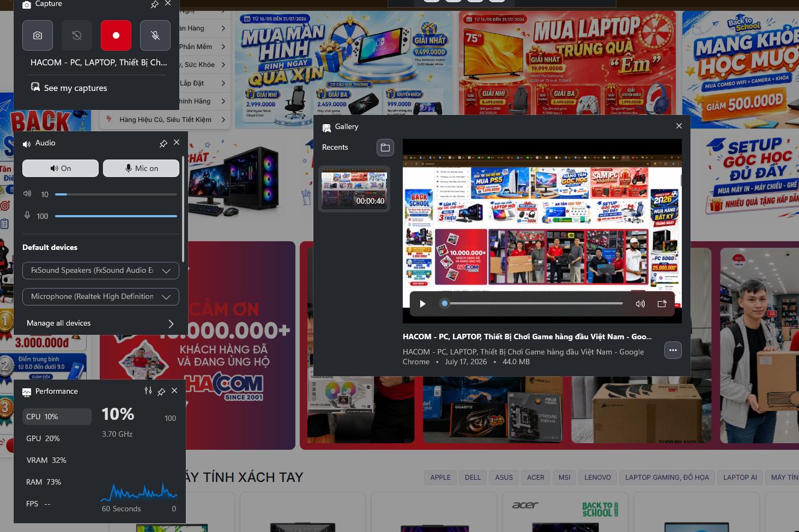Open file location folder in Gallery
Viewport: 799px width, 532px height.
[x=385, y=148]
